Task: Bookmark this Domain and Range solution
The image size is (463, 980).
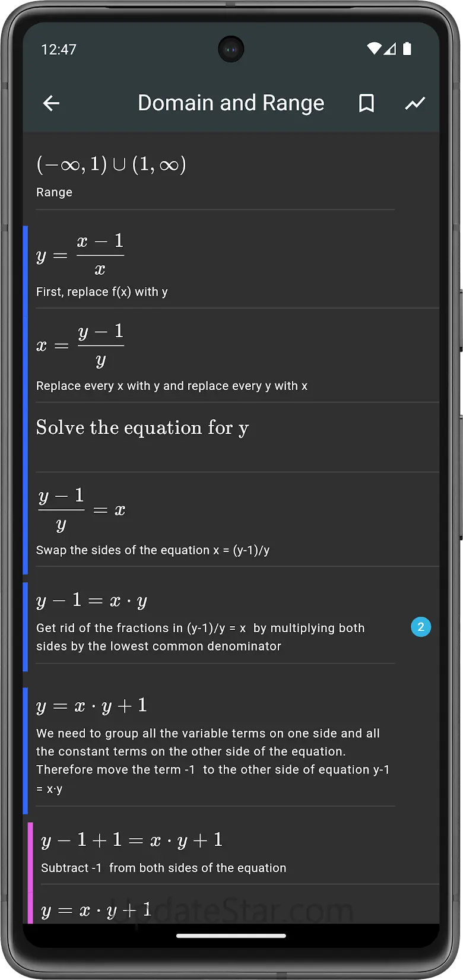Action: (x=366, y=103)
